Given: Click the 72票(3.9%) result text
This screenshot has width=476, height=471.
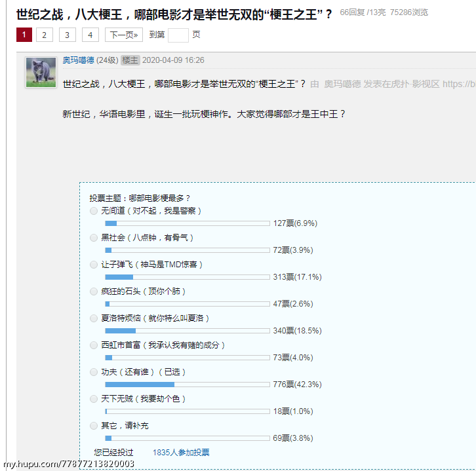Looking at the screenshot, I should (x=293, y=250).
